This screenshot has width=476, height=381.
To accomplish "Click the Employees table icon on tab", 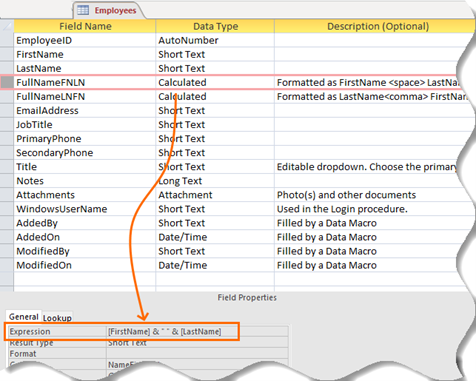I will click(83, 10).
